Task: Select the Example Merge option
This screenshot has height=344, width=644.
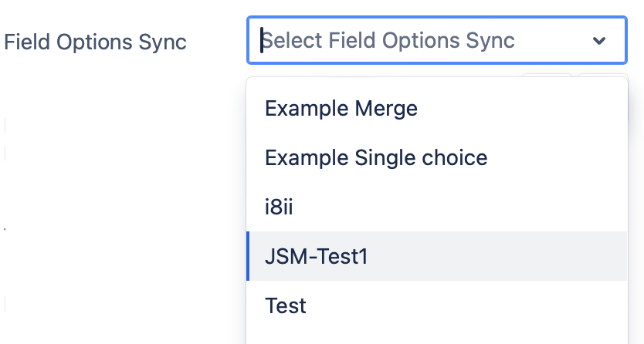Action: tap(341, 109)
